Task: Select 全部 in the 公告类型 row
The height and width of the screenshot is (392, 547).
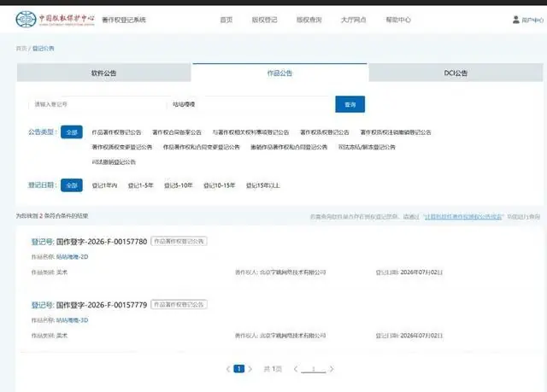Action: click(x=72, y=132)
